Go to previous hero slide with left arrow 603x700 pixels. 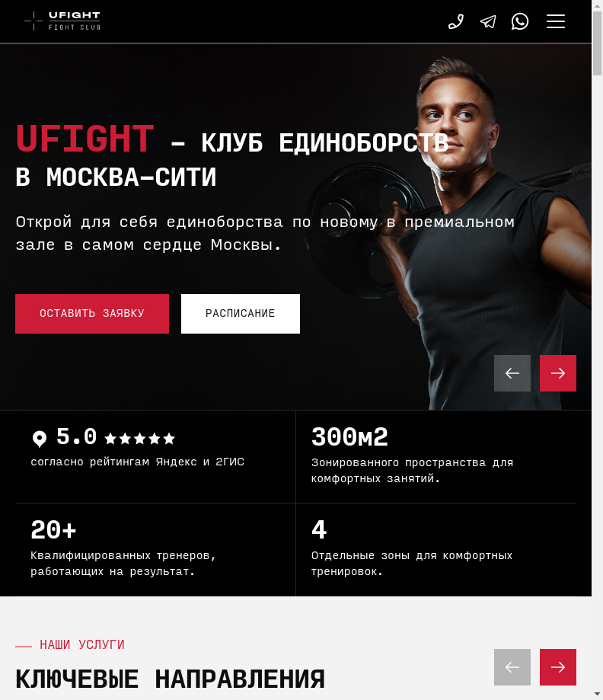pyautogui.click(x=512, y=373)
